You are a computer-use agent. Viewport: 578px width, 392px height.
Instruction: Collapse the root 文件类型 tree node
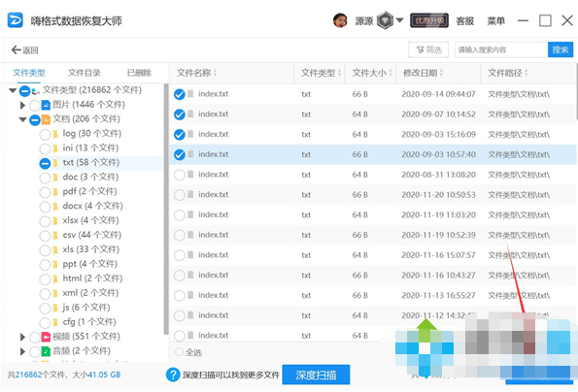click(x=13, y=90)
